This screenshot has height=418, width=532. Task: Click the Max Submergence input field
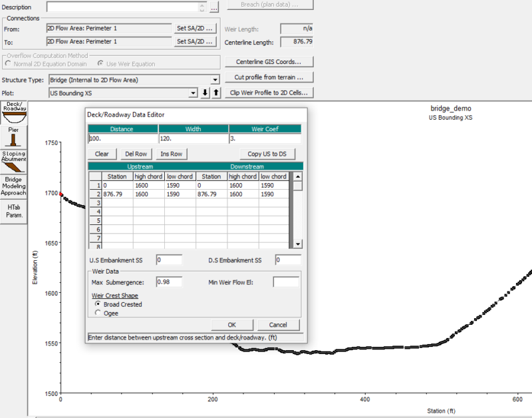pyautogui.click(x=170, y=282)
